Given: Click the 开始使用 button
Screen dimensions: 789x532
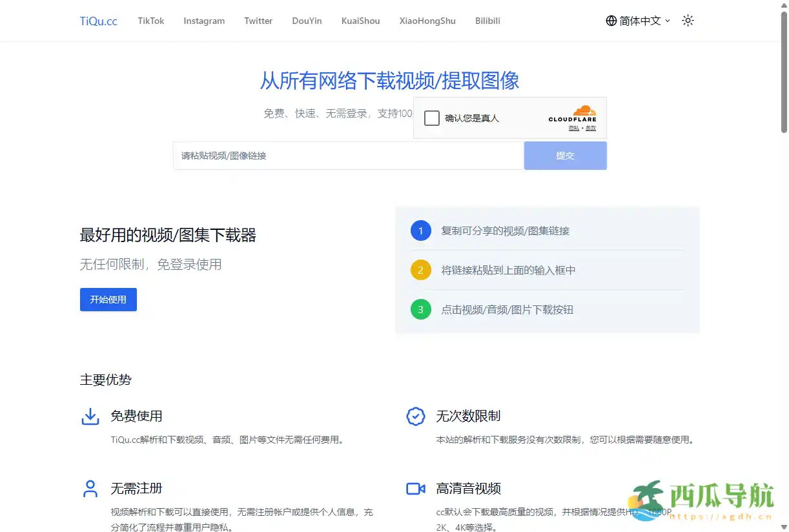Looking at the screenshot, I should tap(108, 300).
